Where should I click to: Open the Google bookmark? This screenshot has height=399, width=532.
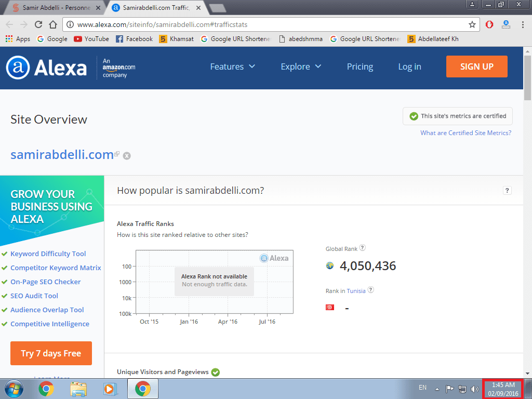pyautogui.click(x=52, y=39)
